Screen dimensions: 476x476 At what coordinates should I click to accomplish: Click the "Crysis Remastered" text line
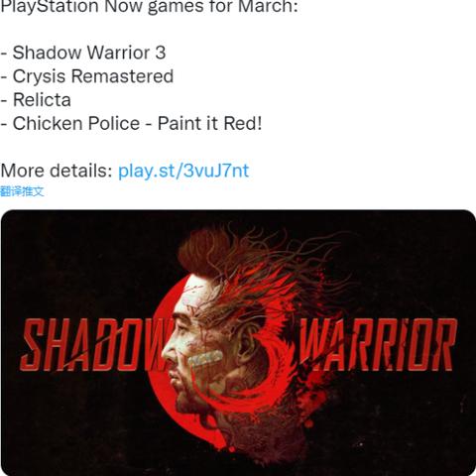tap(86, 76)
